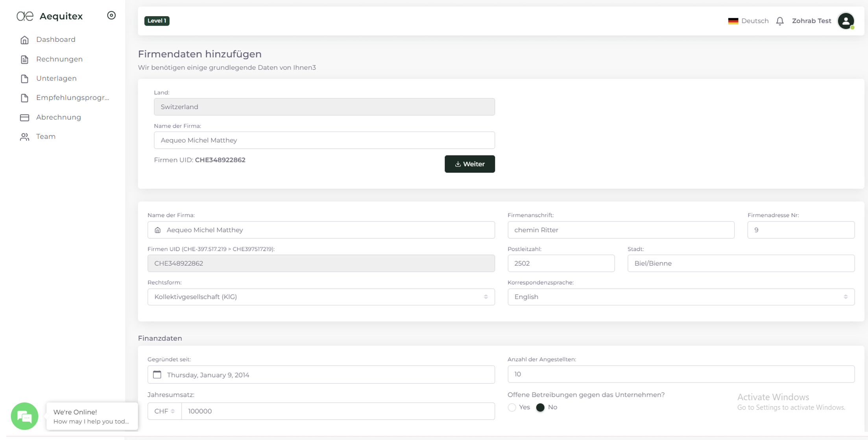Click the Abrechnung card icon

pos(24,117)
